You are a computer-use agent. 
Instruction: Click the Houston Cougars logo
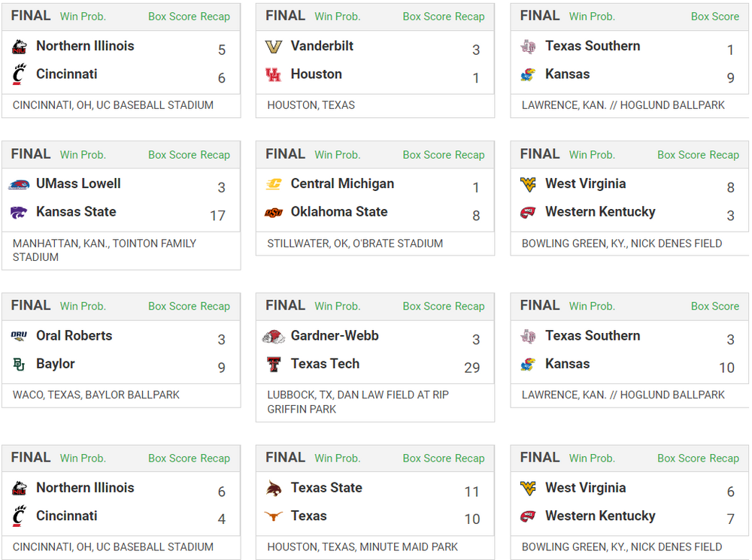273,74
